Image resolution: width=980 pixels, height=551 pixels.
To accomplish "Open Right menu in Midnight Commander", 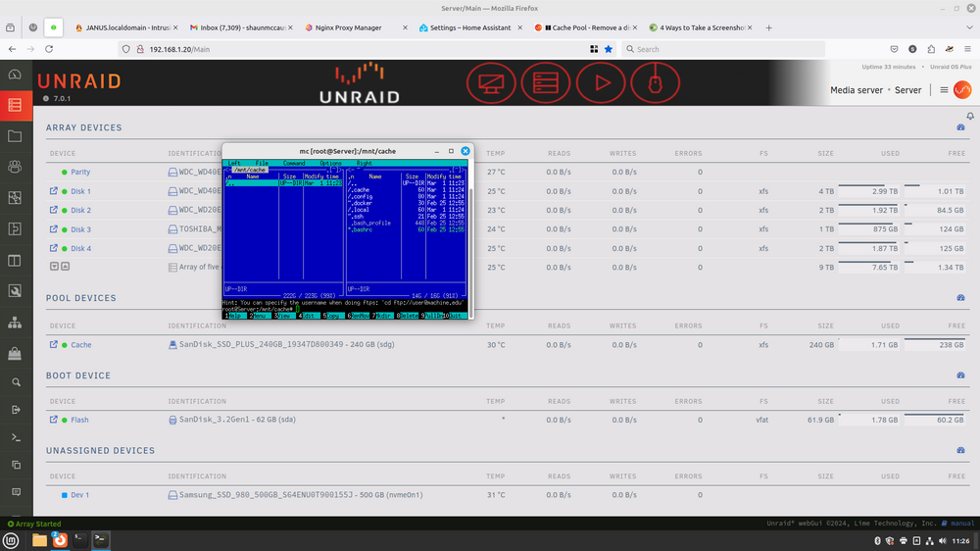I will pyautogui.click(x=364, y=163).
